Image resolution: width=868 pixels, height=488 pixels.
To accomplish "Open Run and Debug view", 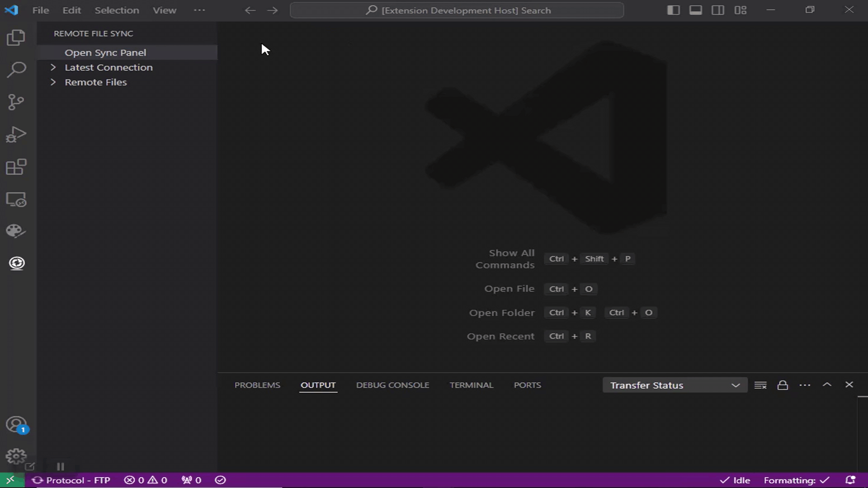I will 16,135.
